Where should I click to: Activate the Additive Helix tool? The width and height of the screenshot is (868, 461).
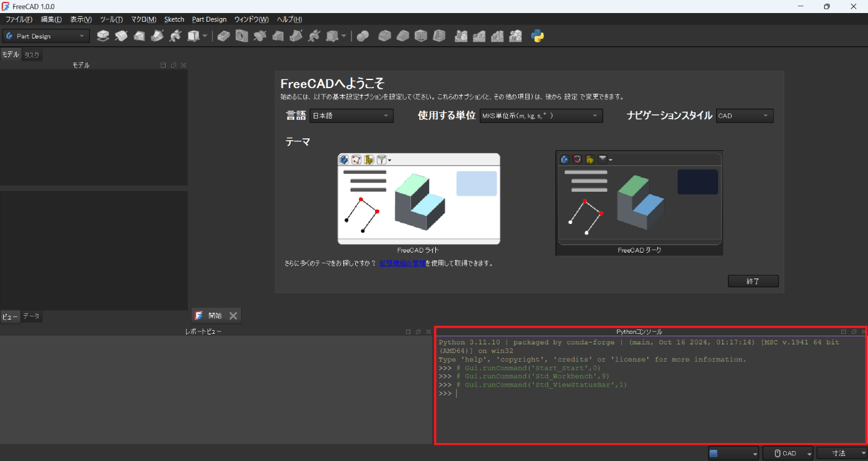(x=175, y=36)
